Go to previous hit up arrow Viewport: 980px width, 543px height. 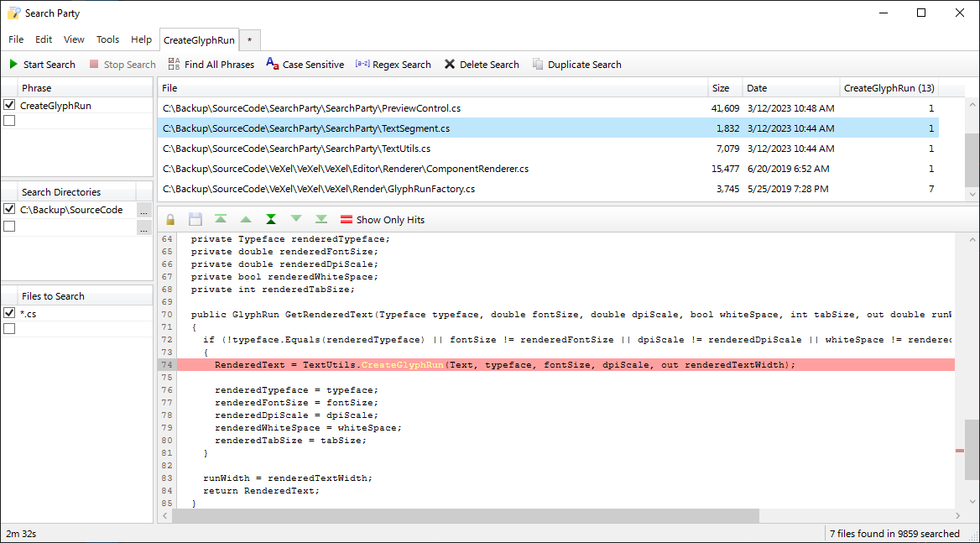(x=246, y=219)
